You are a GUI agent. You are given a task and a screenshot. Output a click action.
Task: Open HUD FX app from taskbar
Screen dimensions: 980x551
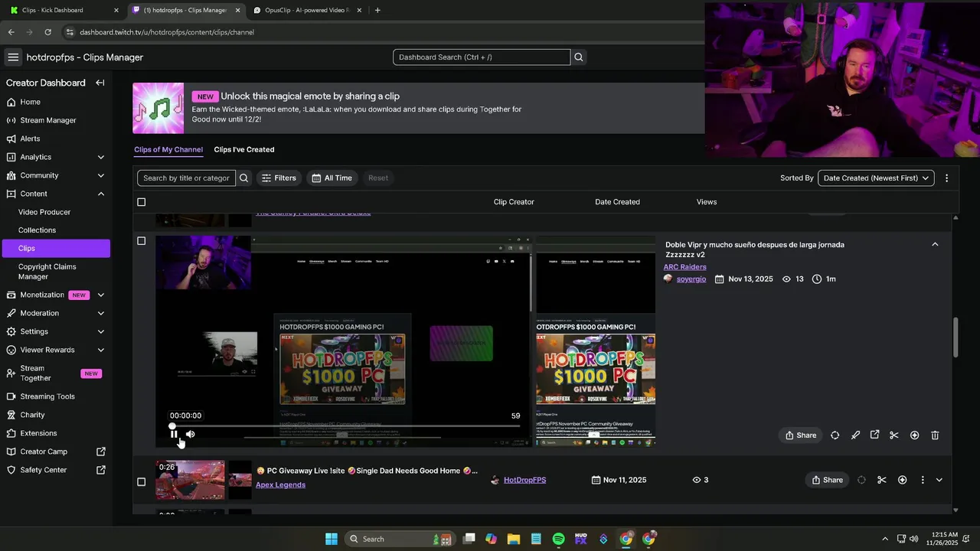tap(580, 539)
